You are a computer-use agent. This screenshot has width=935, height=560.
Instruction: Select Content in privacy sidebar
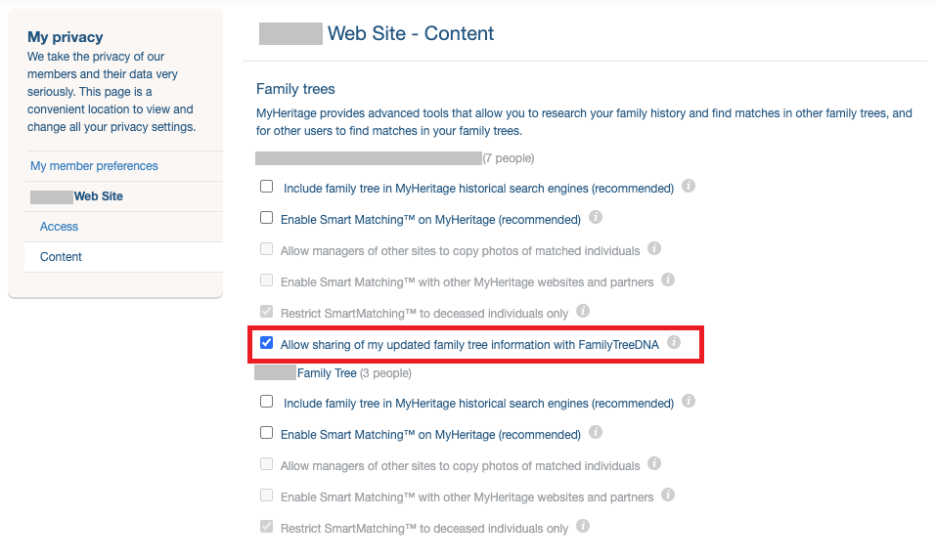point(61,257)
